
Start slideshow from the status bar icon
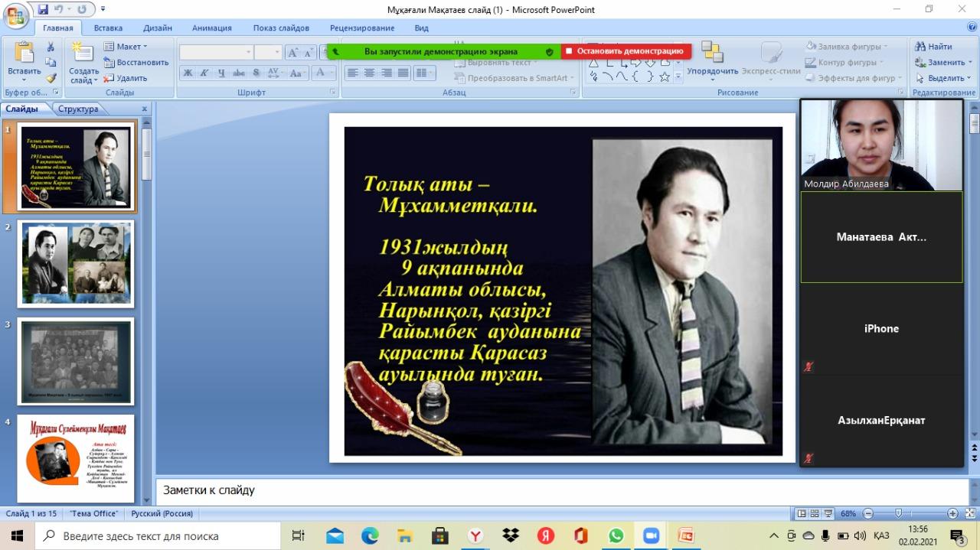click(829, 514)
